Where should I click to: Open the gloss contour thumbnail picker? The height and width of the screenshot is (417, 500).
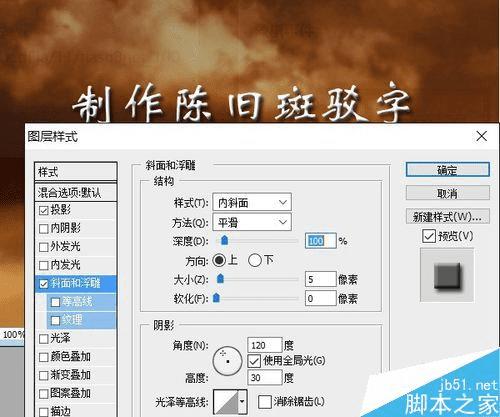point(226,402)
